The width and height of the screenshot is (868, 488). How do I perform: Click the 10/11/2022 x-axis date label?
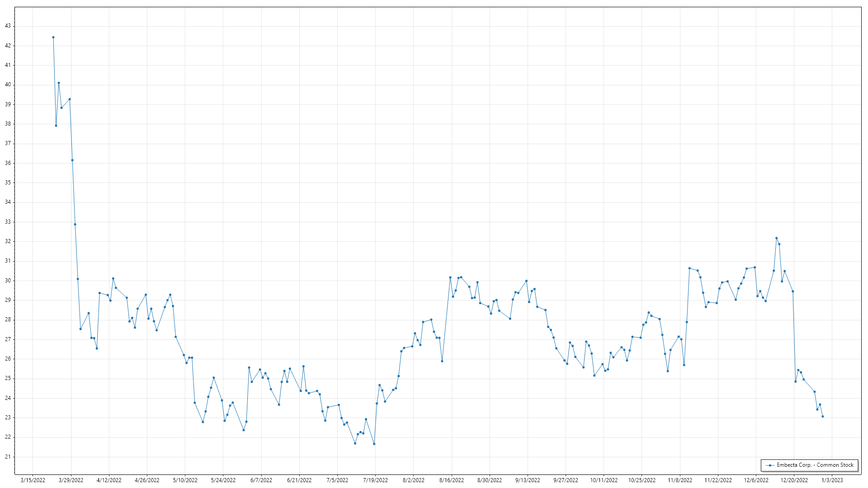click(x=604, y=480)
